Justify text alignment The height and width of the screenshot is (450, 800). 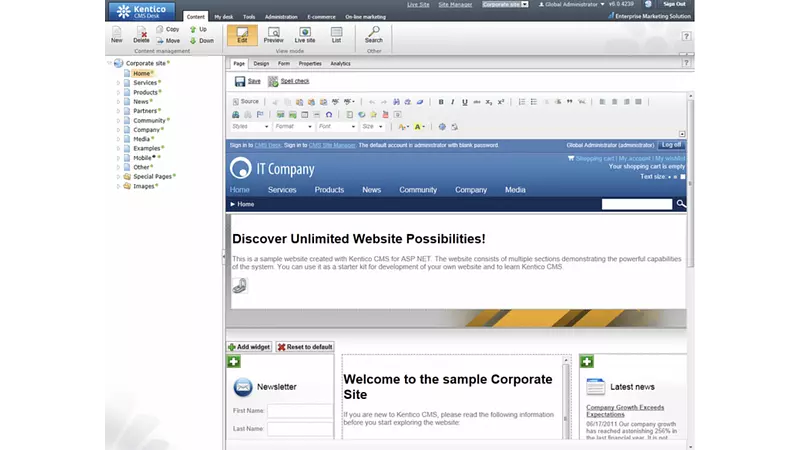coord(638,102)
